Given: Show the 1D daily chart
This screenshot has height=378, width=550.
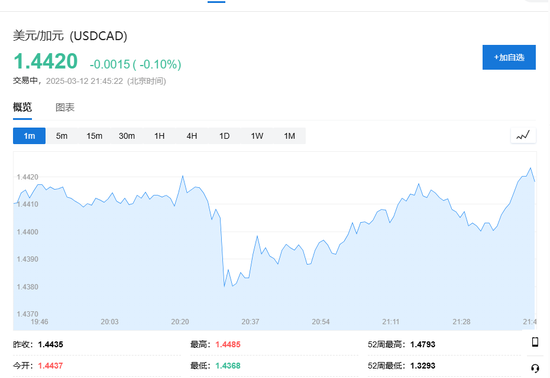Looking at the screenshot, I should pyautogui.click(x=224, y=136).
